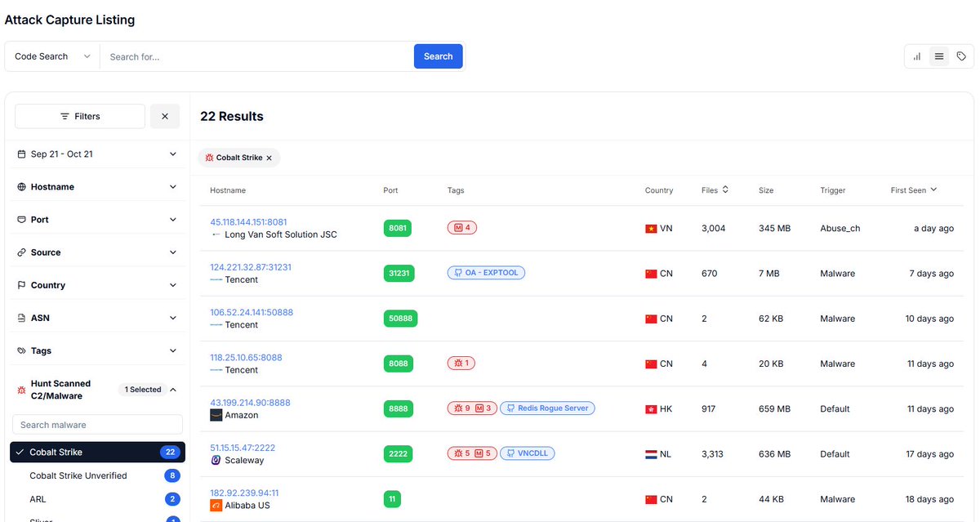Click the Size column header
This screenshot has width=980, height=522.
tap(767, 190)
